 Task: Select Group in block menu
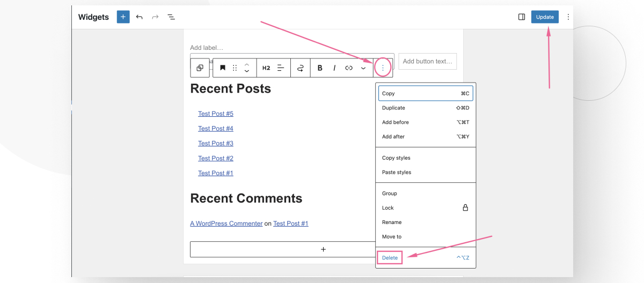tap(426, 193)
